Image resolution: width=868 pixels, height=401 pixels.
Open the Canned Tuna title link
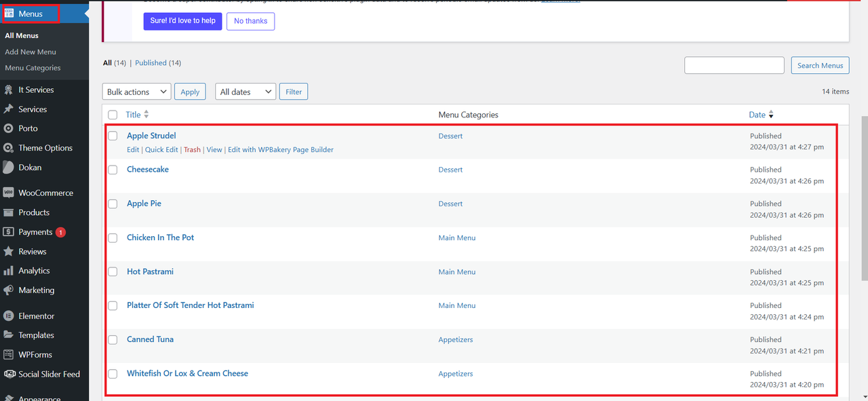[150, 339]
